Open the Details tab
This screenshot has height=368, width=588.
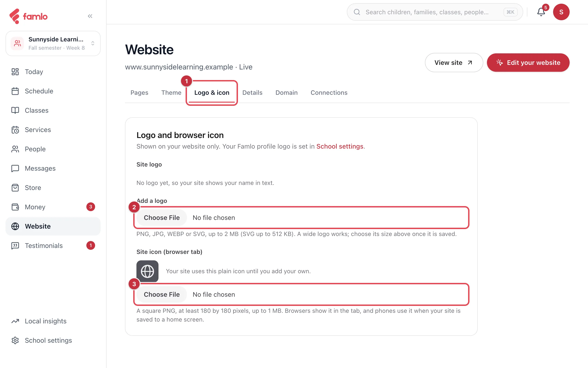[252, 92]
